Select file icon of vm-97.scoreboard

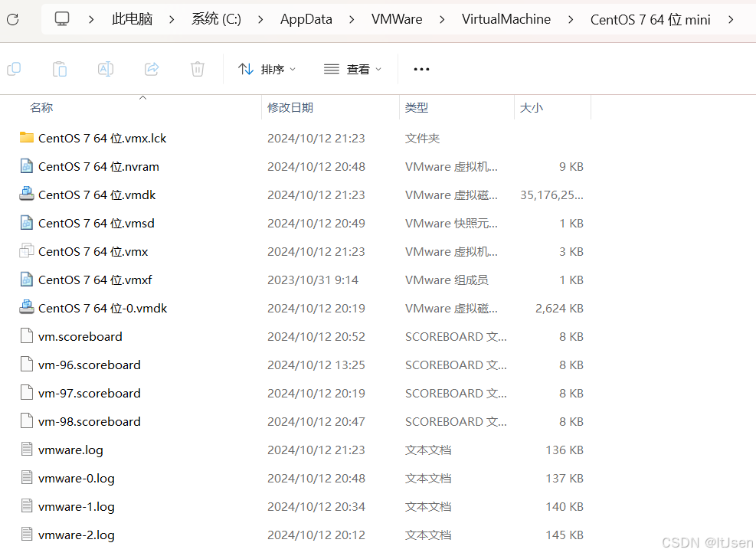pos(27,393)
